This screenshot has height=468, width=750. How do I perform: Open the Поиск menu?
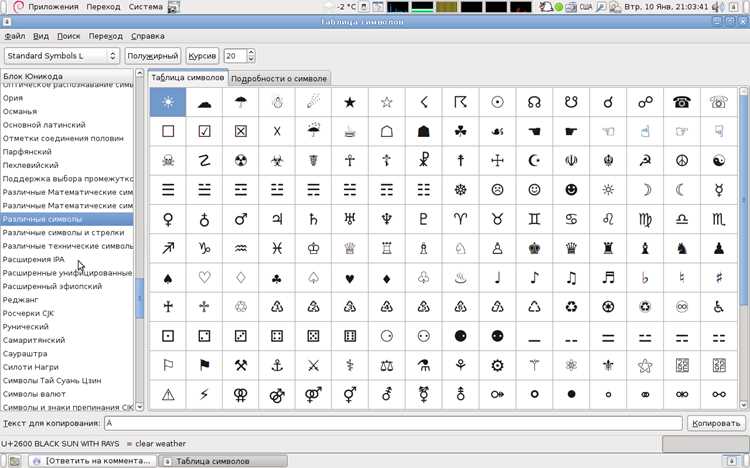coord(68,36)
